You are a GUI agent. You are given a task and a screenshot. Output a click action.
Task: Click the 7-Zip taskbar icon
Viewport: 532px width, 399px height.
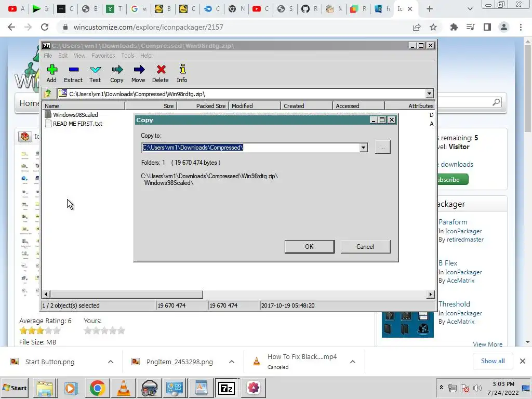[227, 388]
